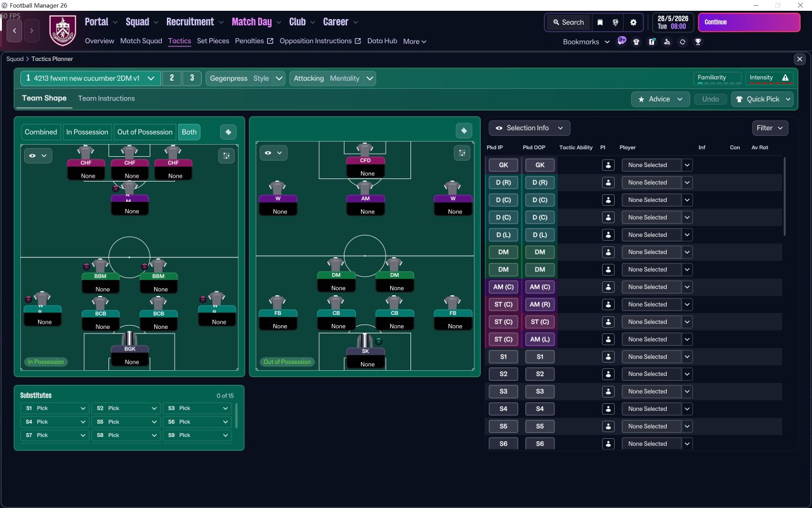The height and width of the screenshot is (508, 812).
Task: Click the Burnley club badge
Action: tap(62, 30)
